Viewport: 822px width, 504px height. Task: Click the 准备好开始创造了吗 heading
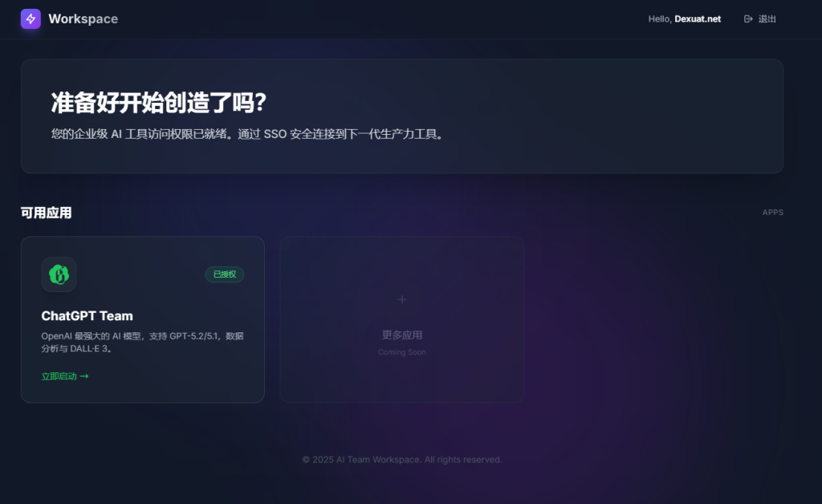158,103
